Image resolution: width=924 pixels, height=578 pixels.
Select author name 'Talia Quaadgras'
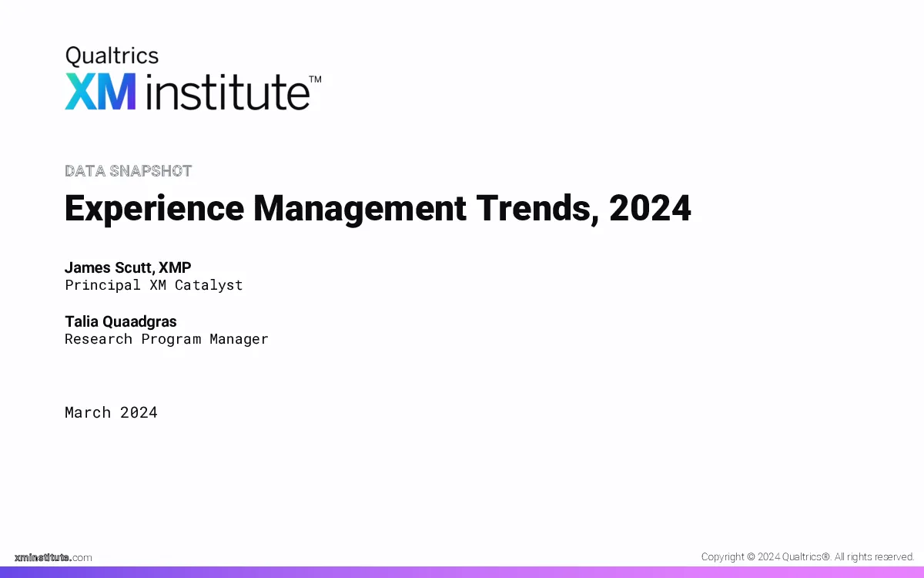pos(121,321)
